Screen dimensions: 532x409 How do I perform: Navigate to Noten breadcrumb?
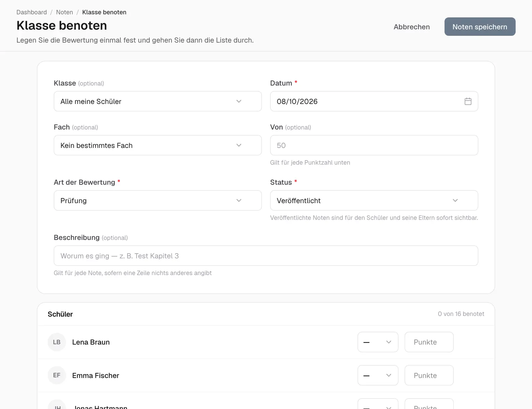[64, 12]
